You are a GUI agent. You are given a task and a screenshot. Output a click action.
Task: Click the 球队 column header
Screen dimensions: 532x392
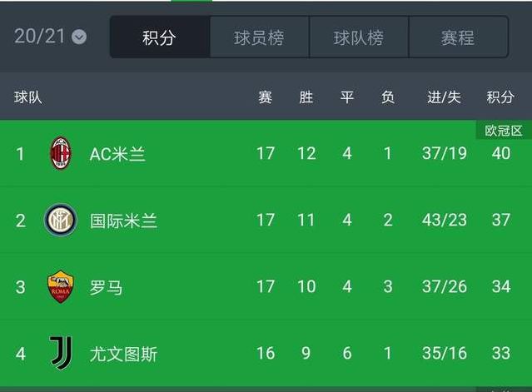point(28,97)
